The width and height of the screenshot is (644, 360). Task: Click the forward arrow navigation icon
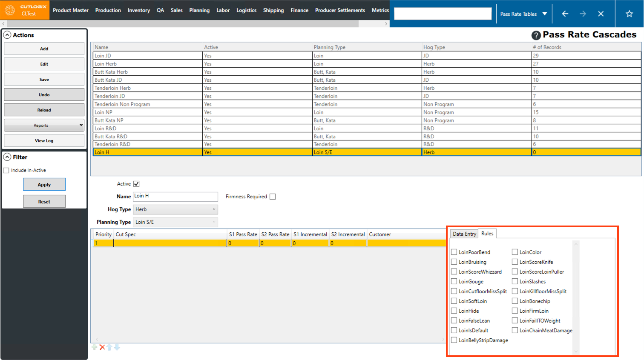583,14
